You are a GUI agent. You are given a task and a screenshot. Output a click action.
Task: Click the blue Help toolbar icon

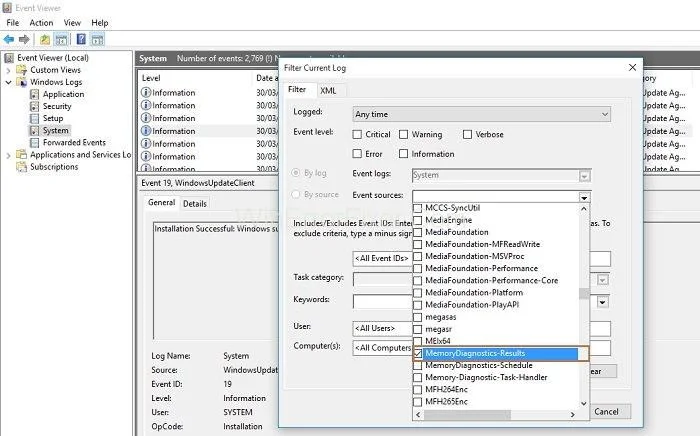coord(81,39)
